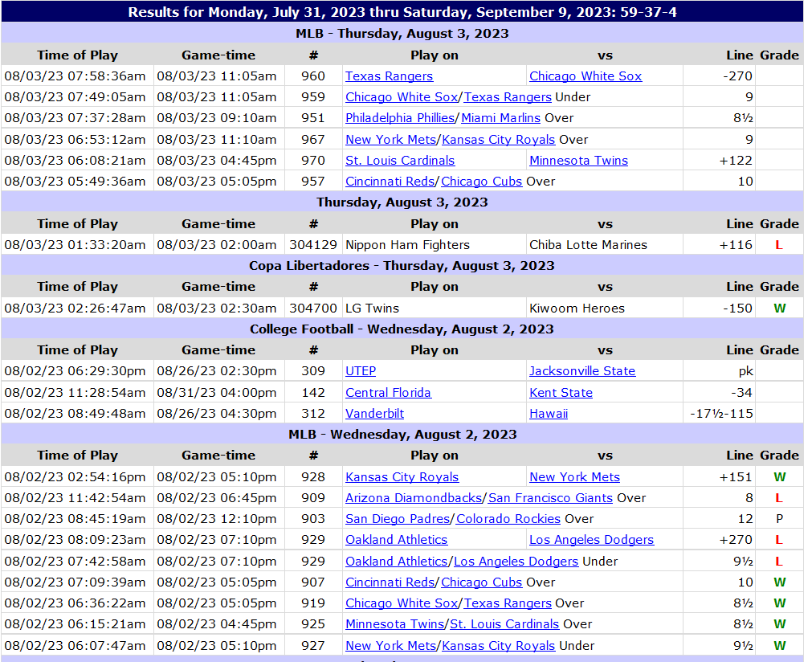Select New York Mets in game 967 row
This screenshot has width=812, height=662.
tap(391, 139)
